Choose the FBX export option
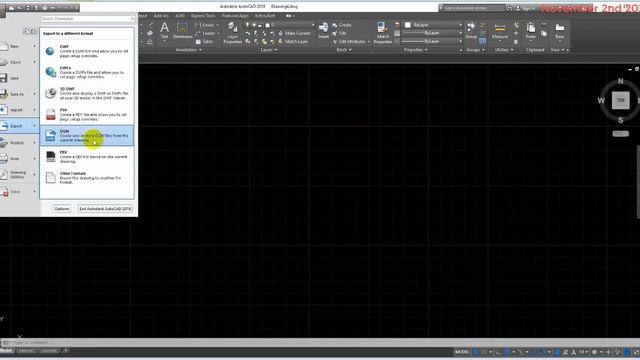Screen dimensions: 640x360 (87, 156)
